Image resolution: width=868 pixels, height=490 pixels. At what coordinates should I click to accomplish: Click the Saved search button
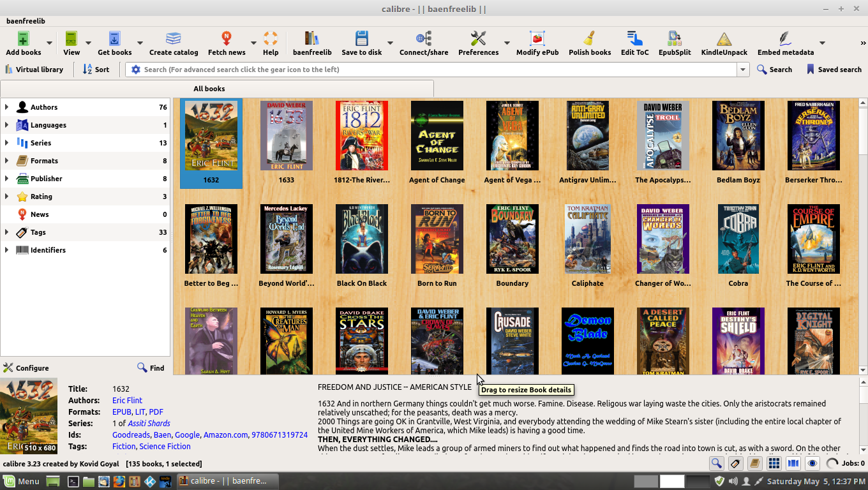[834, 70]
